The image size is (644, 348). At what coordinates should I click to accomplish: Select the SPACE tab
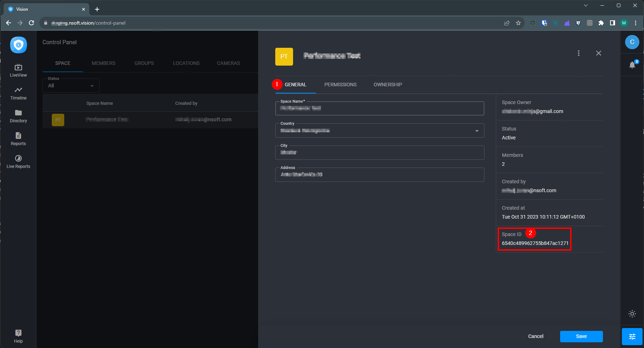point(63,63)
